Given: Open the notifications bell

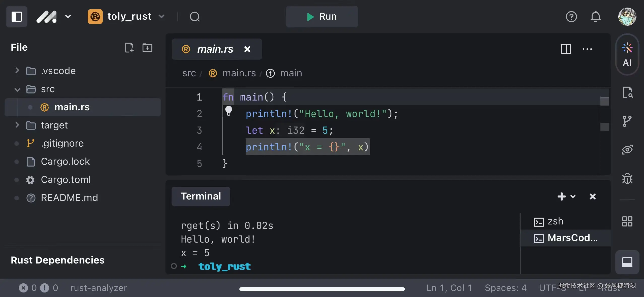Looking at the screenshot, I should (x=595, y=17).
